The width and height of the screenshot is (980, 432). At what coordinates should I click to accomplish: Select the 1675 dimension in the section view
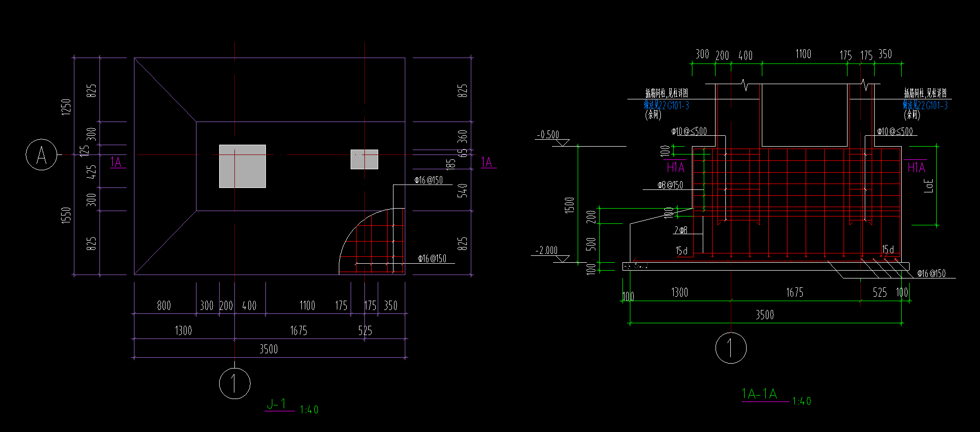(x=794, y=293)
